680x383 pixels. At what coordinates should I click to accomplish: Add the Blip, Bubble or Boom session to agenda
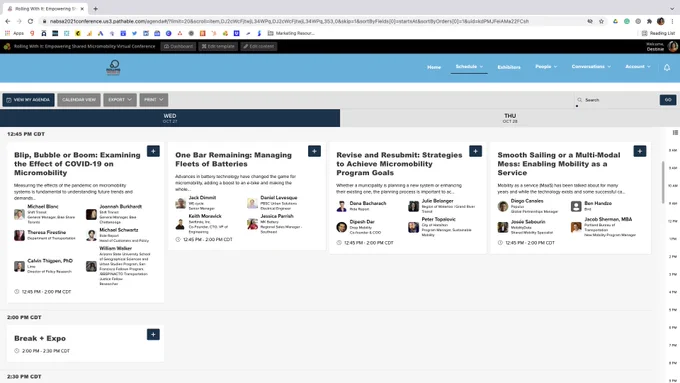[x=153, y=151]
